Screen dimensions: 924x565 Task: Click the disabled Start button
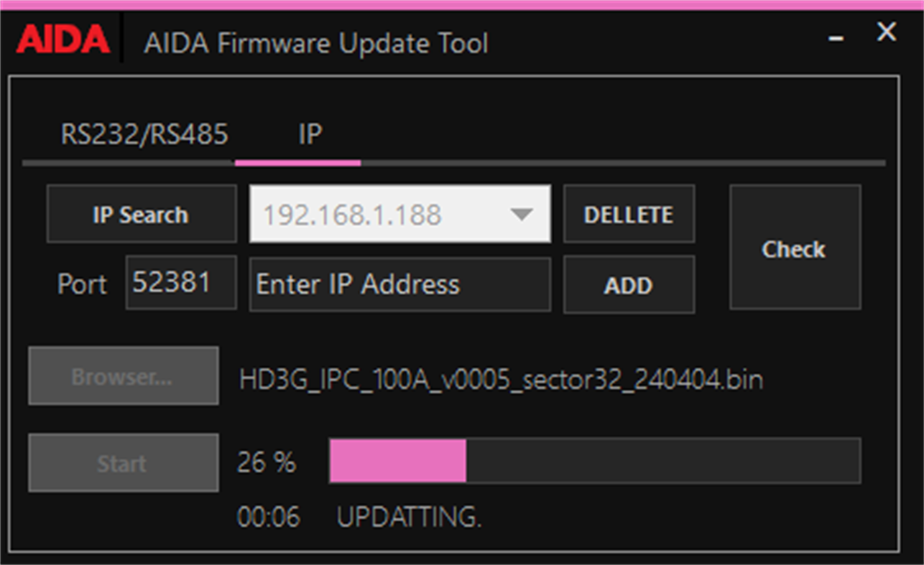click(x=123, y=462)
